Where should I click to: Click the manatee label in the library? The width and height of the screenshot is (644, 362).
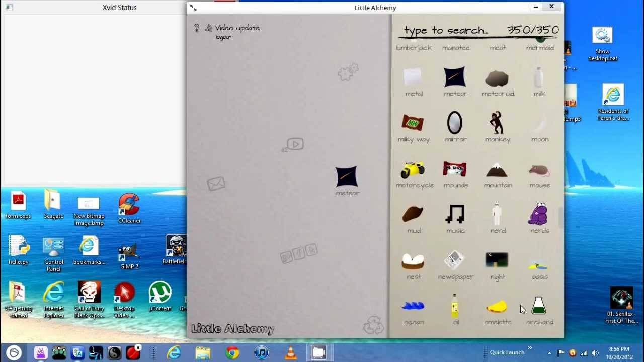point(455,48)
